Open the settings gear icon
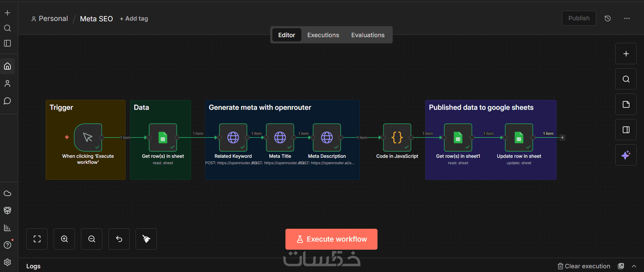Screen dimensions: 644x272 pos(7,262)
